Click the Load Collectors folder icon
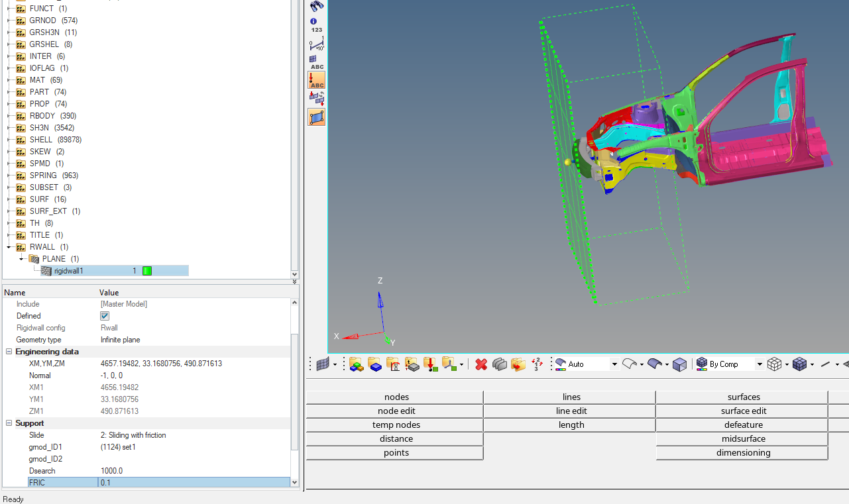 click(431, 364)
